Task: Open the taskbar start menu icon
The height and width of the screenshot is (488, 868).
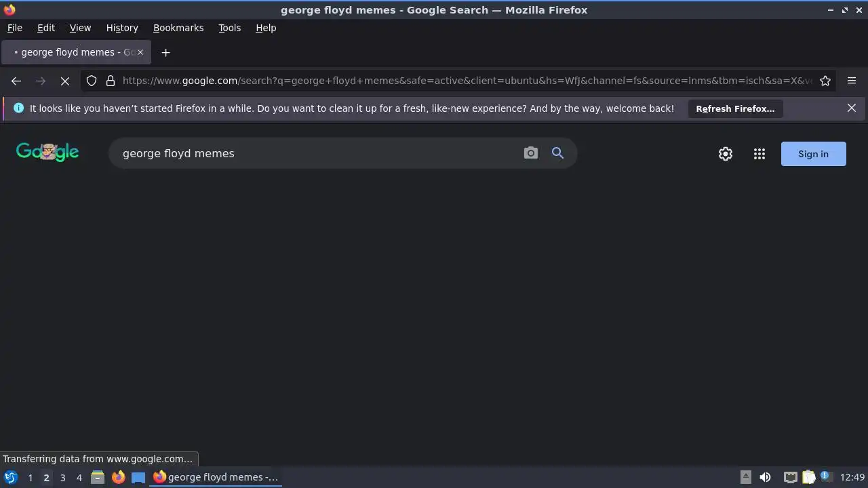Action: [x=11, y=477]
